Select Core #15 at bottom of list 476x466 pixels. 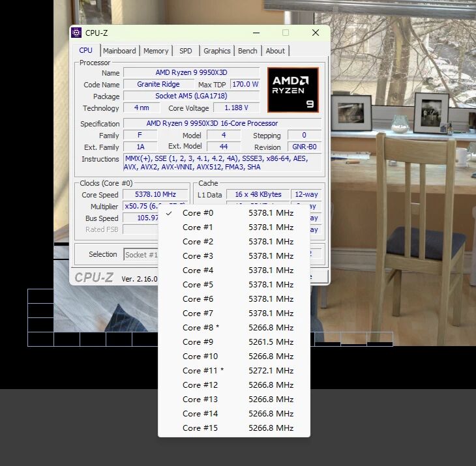click(234, 428)
